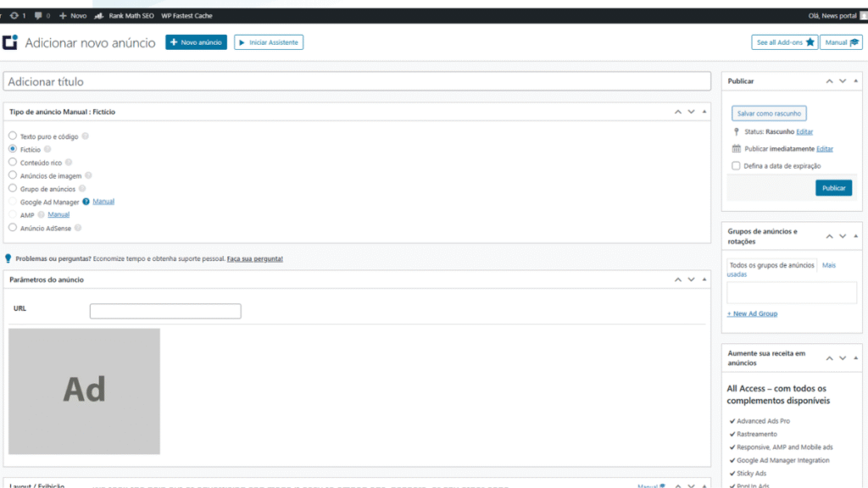This screenshot has height=488, width=868.
Task: Open Novo menu in admin bar
Action: (x=73, y=15)
